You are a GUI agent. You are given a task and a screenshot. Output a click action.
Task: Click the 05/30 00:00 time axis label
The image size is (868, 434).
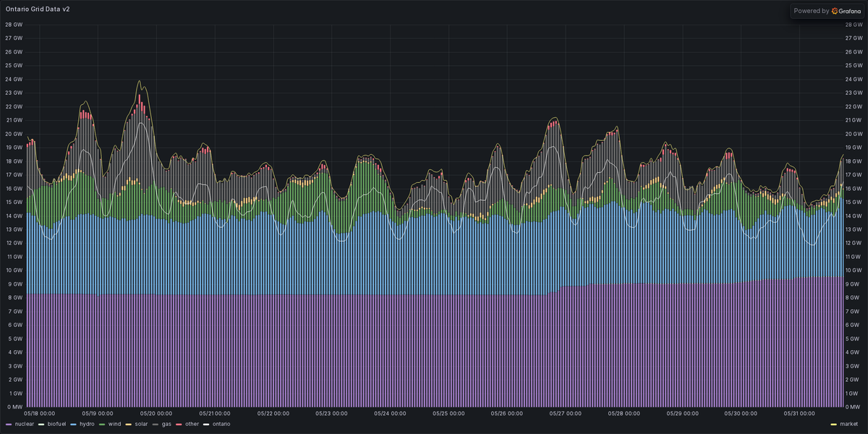(741, 414)
